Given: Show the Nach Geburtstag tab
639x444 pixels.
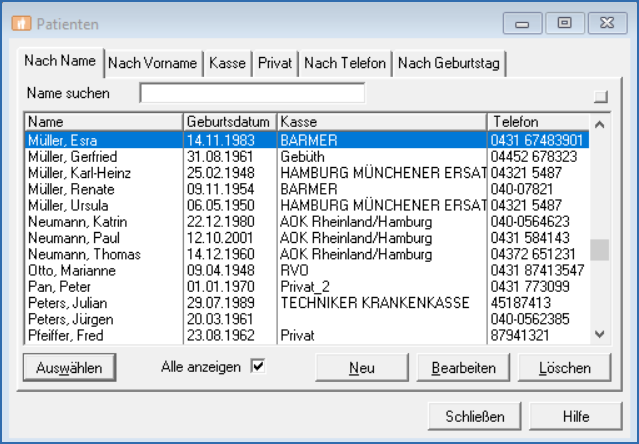Looking at the screenshot, I should click(x=449, y=63).
